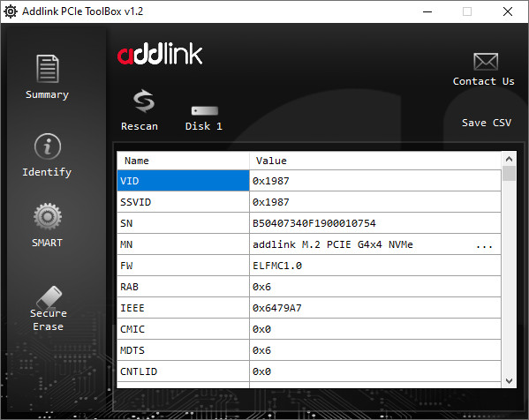Click the ellipsis in the MN row
The image size is (529, 420).
(x=484, y=246)
